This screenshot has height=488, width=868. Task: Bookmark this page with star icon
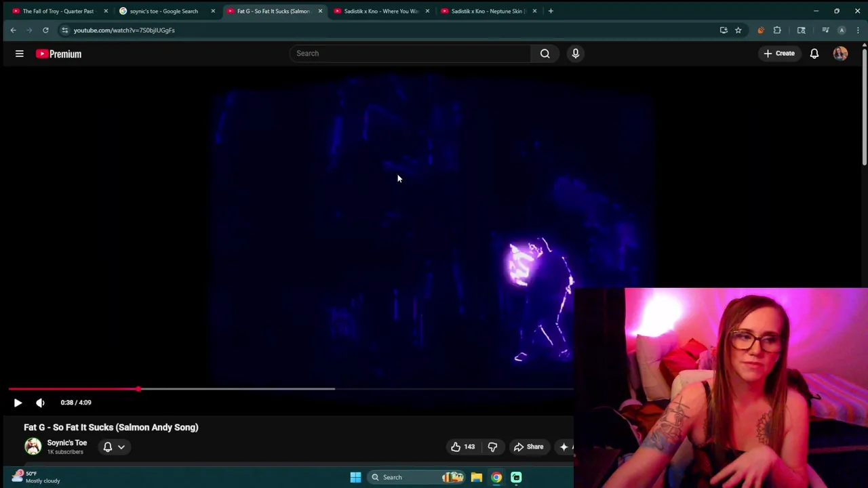738,30
